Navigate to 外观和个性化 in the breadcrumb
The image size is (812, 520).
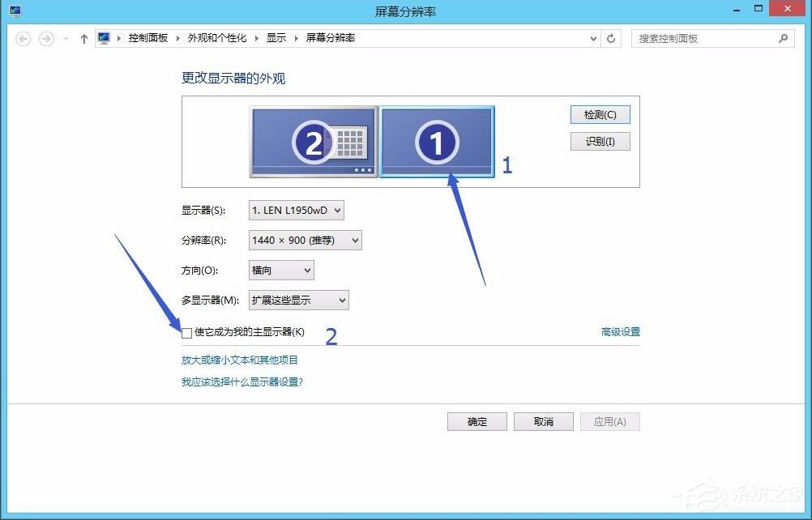216,37
